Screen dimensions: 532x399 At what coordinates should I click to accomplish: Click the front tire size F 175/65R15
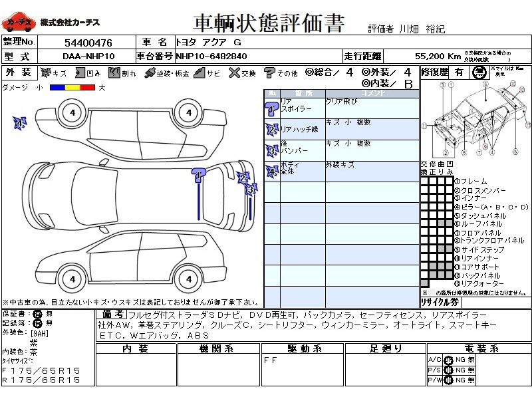[x=41, y=371]
